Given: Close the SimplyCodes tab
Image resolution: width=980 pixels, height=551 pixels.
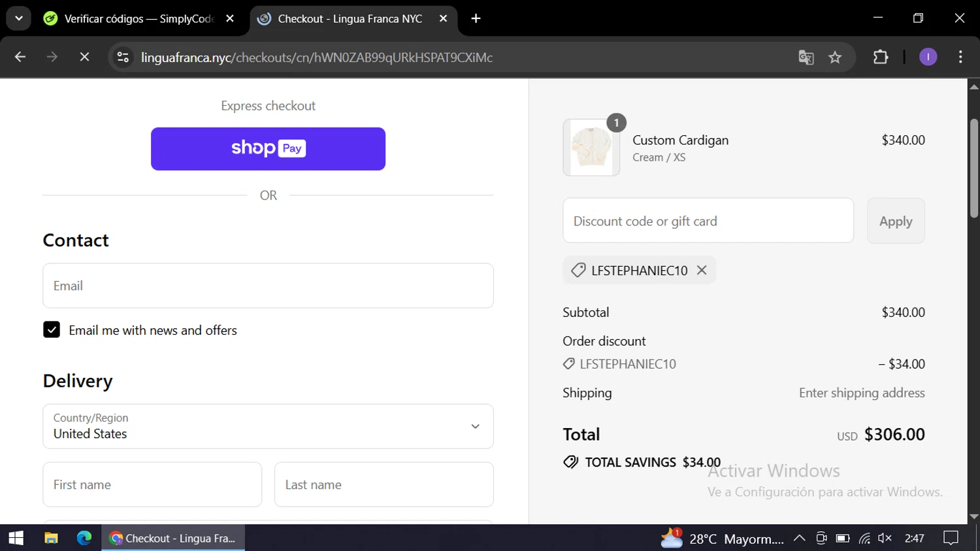Looking at the screenshot, I should pyautogui.click(x=229, y=19).
